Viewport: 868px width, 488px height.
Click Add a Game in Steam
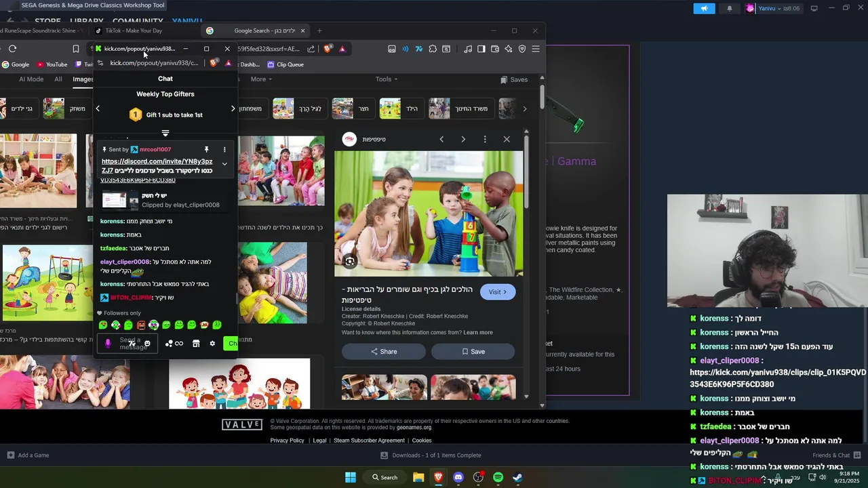click(28, 455)
